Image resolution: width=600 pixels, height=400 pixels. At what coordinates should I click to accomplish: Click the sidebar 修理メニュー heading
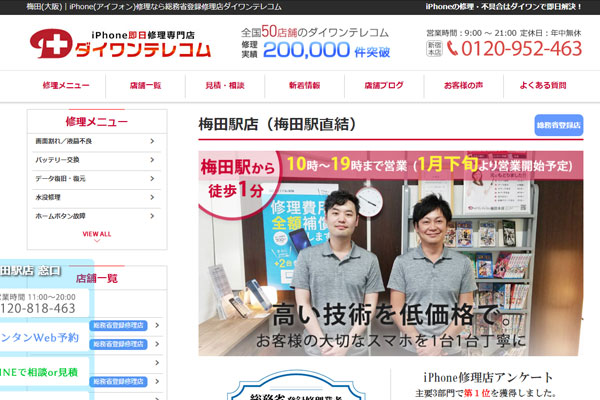point(97,122)
